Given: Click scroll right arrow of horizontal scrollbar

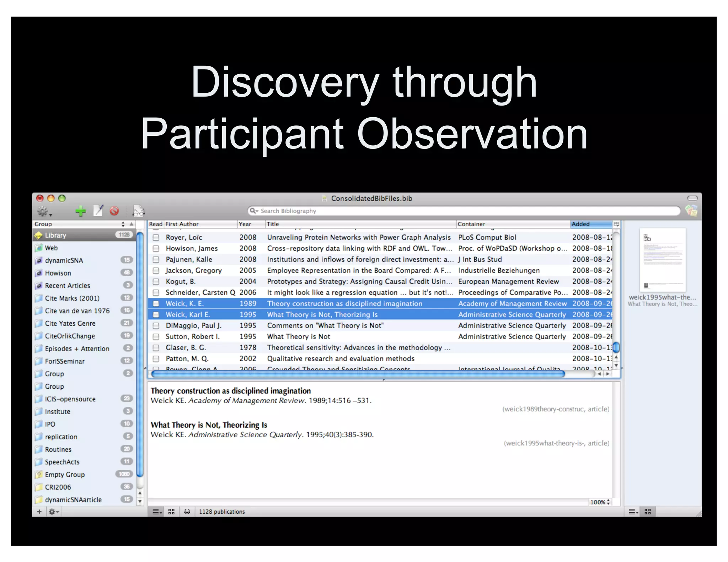Looking at the screenshot, I should (x=608, y=374).
